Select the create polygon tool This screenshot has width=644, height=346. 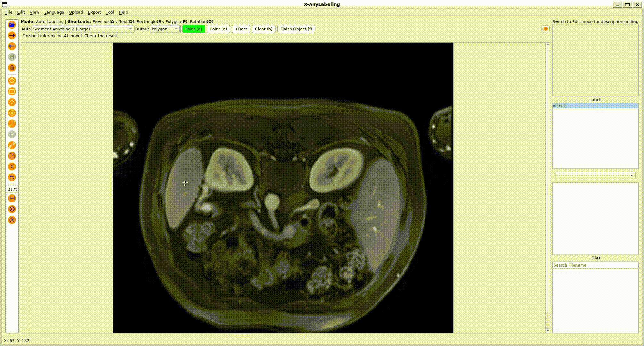coord(12,81)
